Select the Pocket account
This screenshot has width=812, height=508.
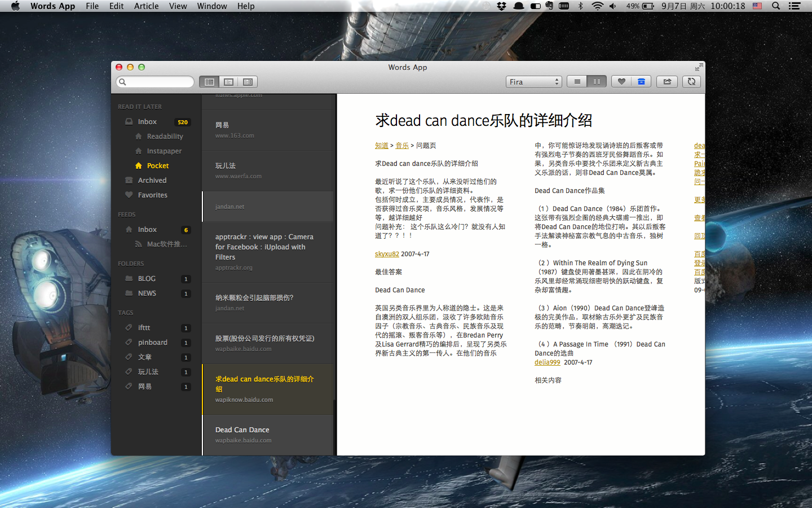[x=157, y=166]
